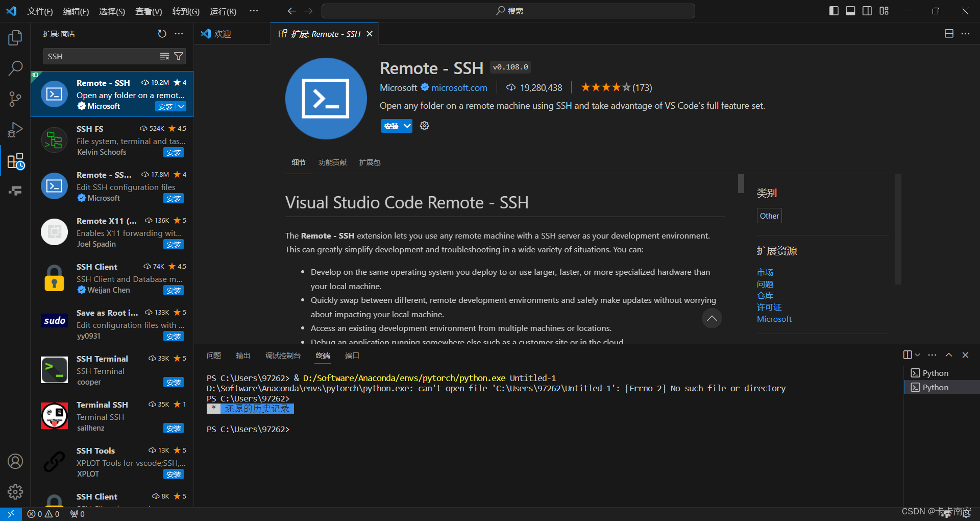Open the 文件(F) menu

click(40, 11)
